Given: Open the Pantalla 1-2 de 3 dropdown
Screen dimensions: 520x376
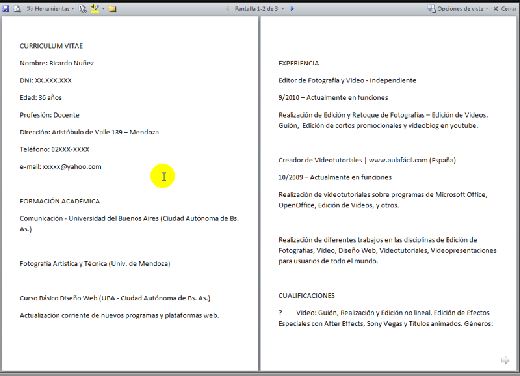Looking at the screenshot, I should [x=259, y=9].
